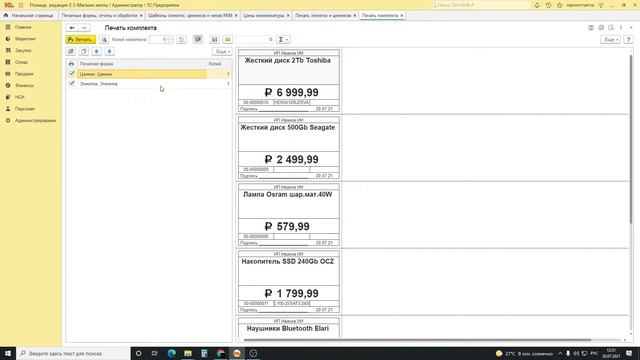The image size is (640, 360).
Task: Click the copies count input field
Action: (x=158, y=40)
